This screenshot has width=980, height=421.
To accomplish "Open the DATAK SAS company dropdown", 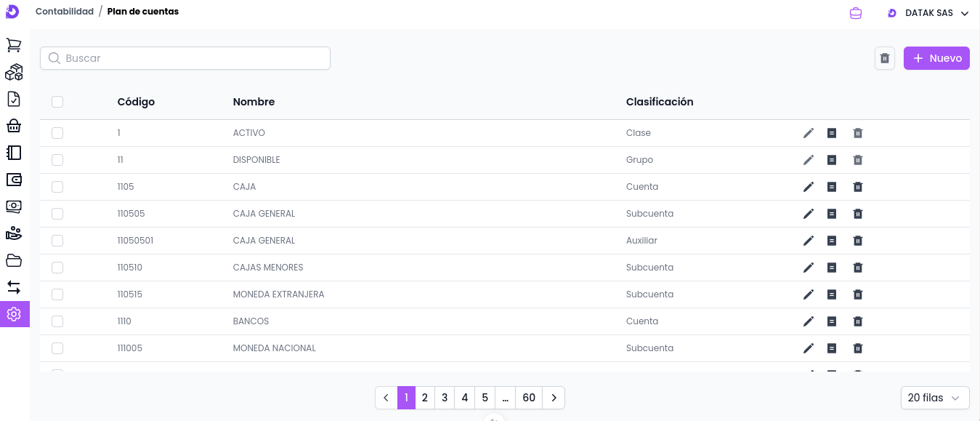I will click(928, 13).
